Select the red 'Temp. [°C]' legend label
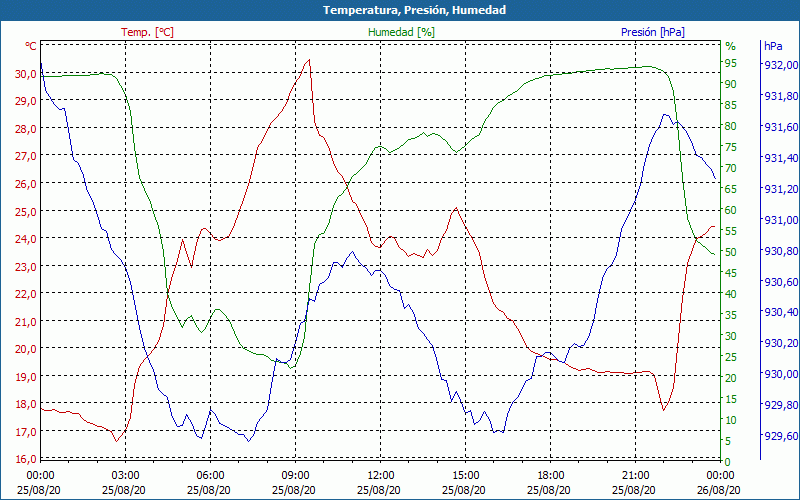Image resolution: width=800 pixels, height=500 pixels. (x=147, y=32)
